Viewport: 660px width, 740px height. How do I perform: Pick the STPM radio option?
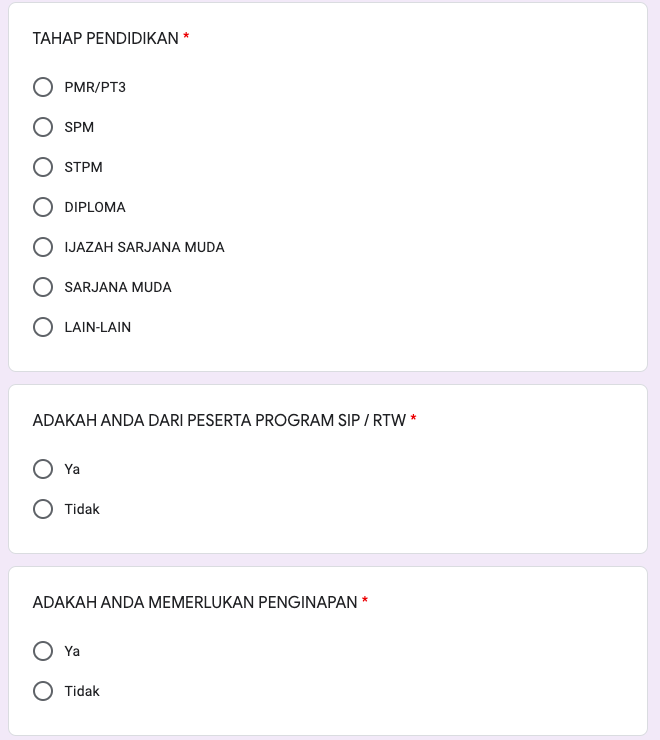pos(43,167)
